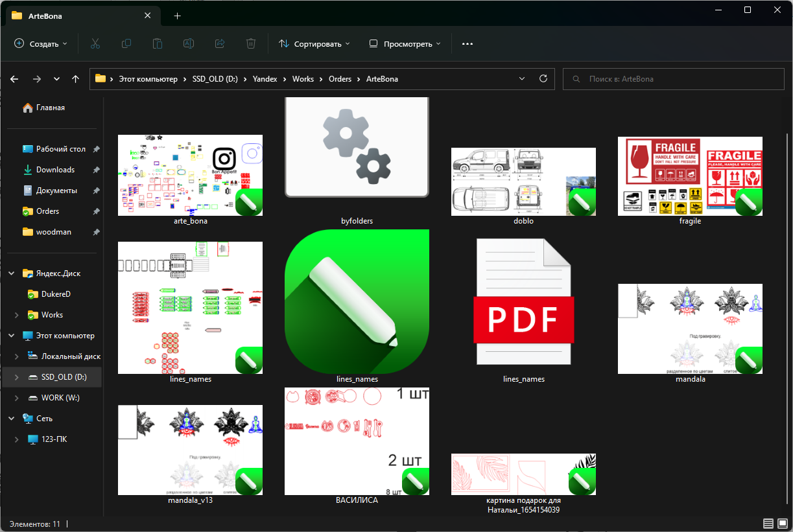
Task: Select Яндекс.Диск in the sidebar tree
Action: click(x=52, y=273)
